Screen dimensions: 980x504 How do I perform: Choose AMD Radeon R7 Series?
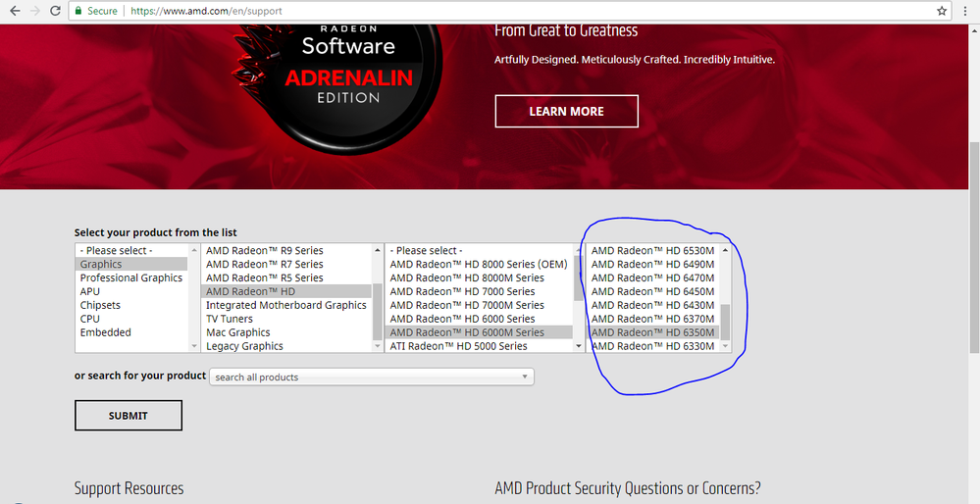coord(286,264)
